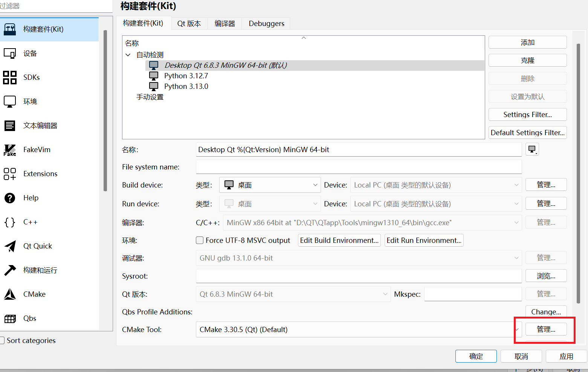Click the File system name field
The height and width of the screenshot is (372, 588).
point(359,167)
